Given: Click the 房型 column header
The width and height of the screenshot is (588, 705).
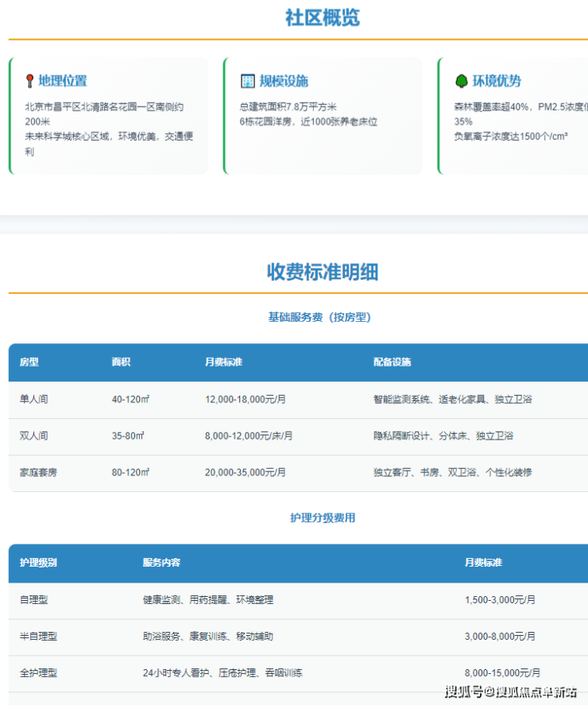Looking at the screenshot, I should (29, 362).
